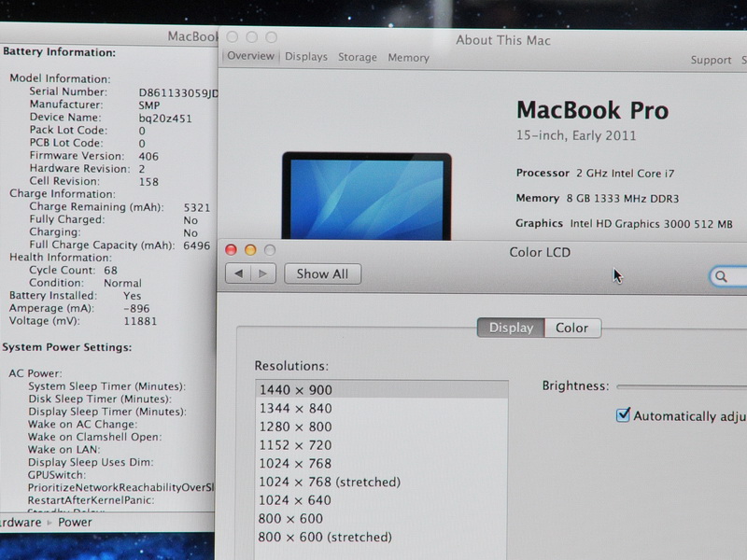Click the System Power Settings heading

[x=66, y=347]
